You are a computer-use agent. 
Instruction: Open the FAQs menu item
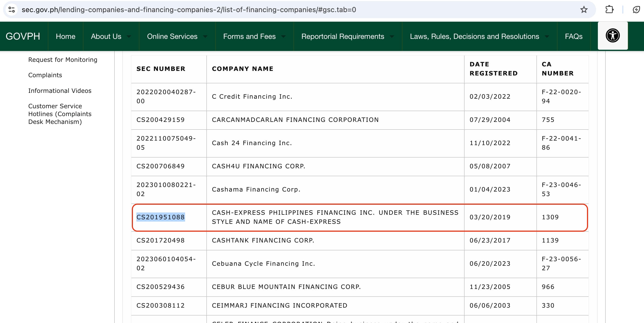573,36
